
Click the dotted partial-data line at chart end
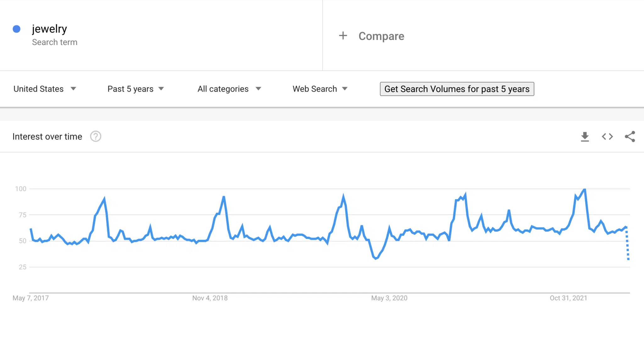click(627, 243)
